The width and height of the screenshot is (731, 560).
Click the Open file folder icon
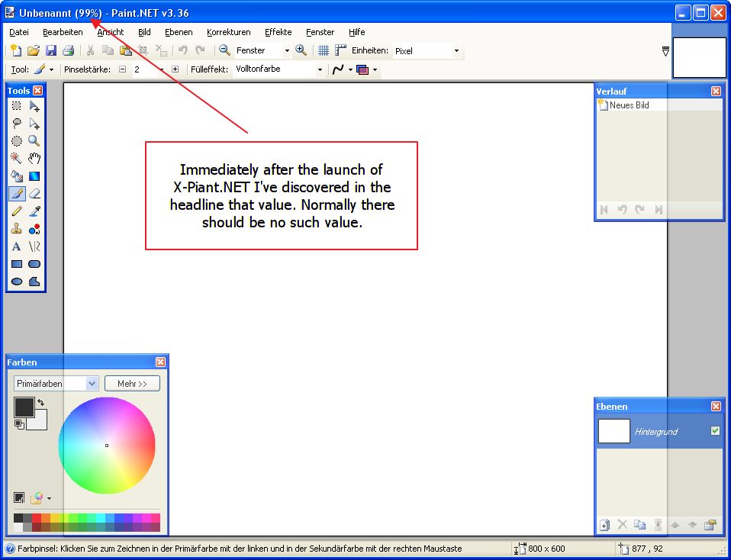[34, 50]
